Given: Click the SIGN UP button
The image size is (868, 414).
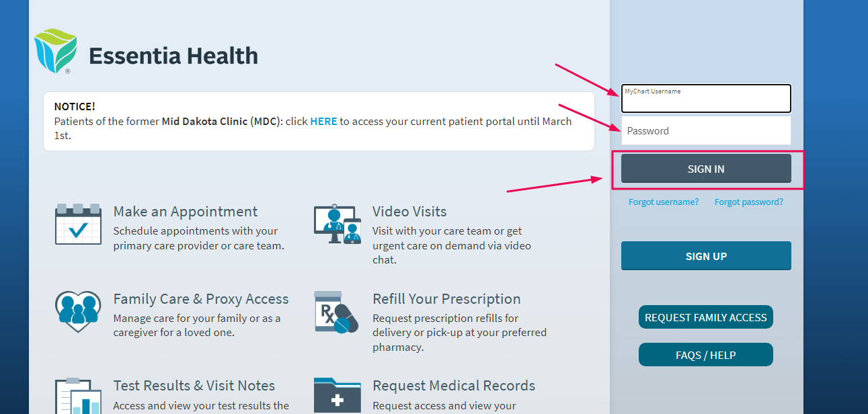Looking at the screenshot, I should coord(706,256).
